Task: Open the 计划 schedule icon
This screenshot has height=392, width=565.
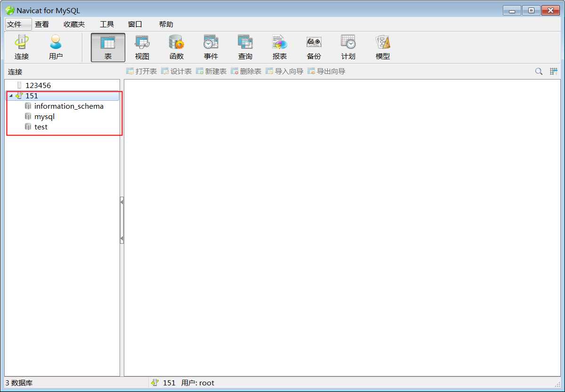Action: (348, 48)
